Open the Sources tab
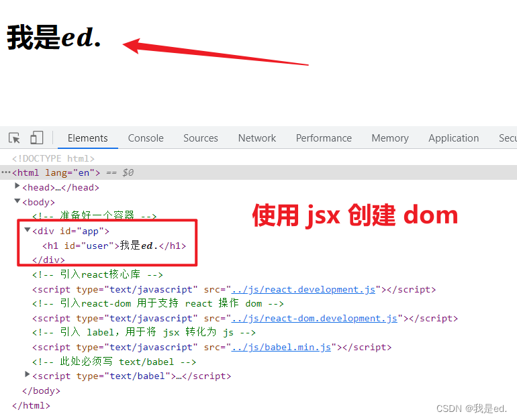 (x=201, y=138)
